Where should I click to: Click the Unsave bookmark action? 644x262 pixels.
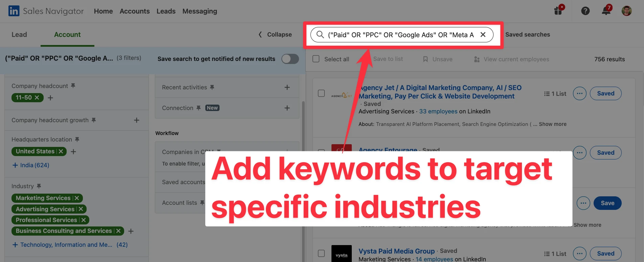tap(438, 59)
